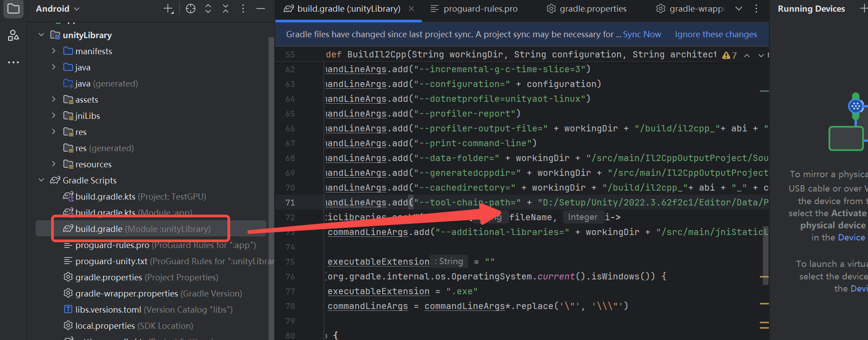Image resolution: width=868 pixels, height=340 pixels.
Task: Open proguard-unity.txt file
Action: tap(168, 261)
